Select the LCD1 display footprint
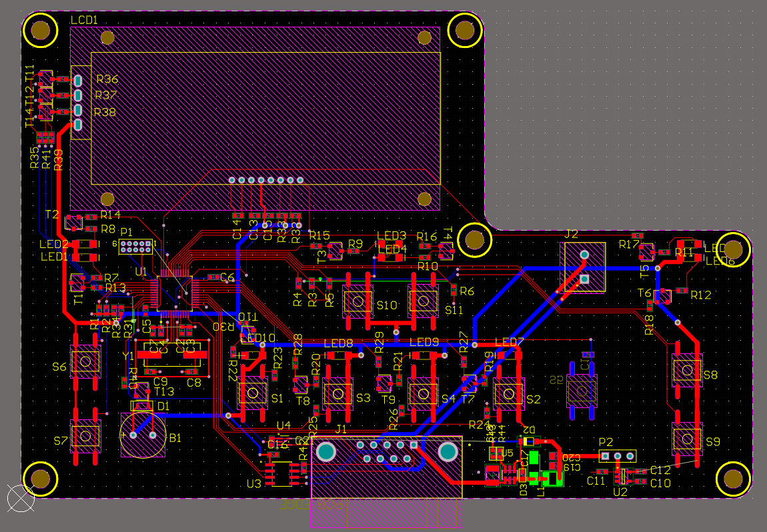Image resolution: width=767 pixels, height=532 pixels. point(265,117)
